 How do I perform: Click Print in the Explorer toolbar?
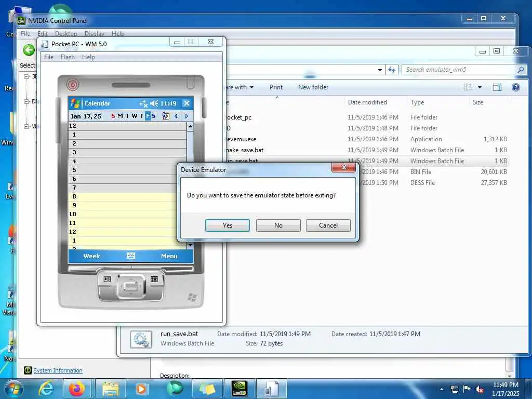[276, 87]
